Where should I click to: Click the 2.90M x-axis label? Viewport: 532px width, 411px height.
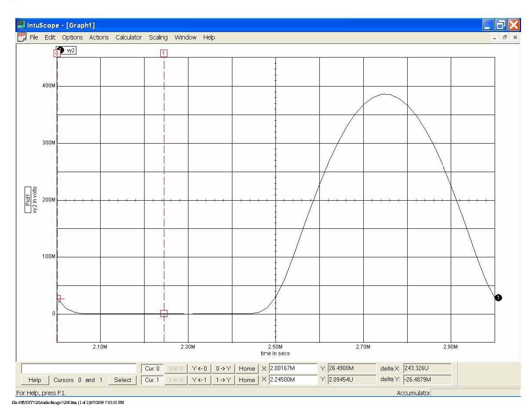click(450, 347)
